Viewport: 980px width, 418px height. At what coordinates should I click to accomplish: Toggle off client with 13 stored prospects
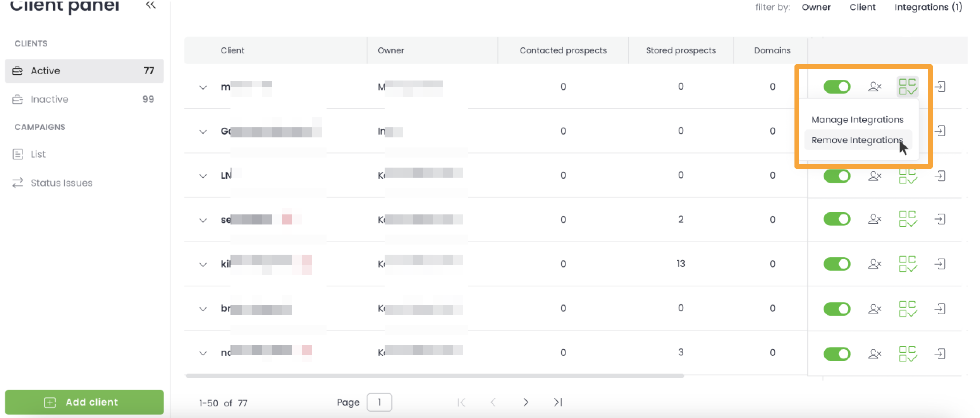click(x=837, y=264)
